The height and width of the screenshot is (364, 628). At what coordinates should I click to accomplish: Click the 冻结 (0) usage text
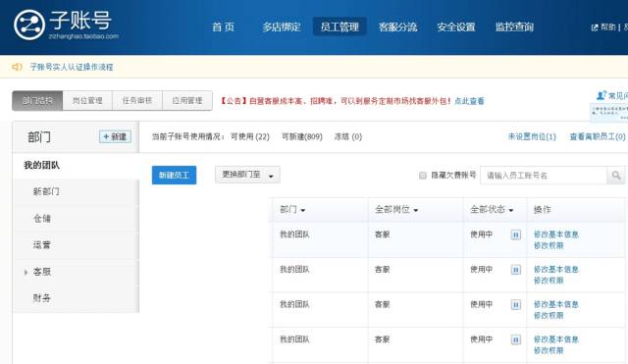[x=348, y=136]
